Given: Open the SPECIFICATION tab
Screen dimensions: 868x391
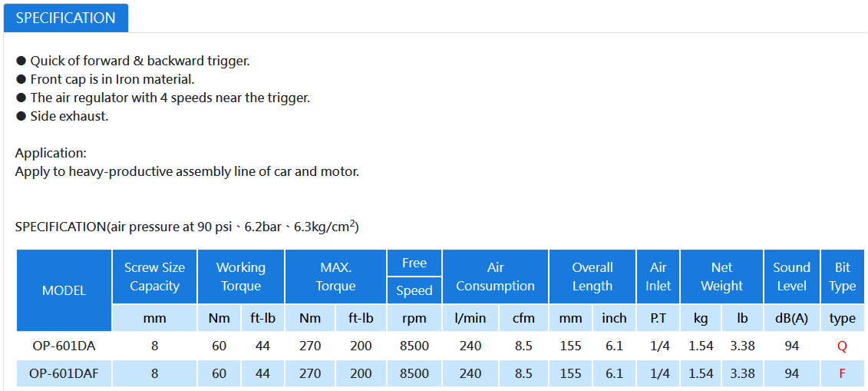Looking at the screenshot, I should coord(66,18).
